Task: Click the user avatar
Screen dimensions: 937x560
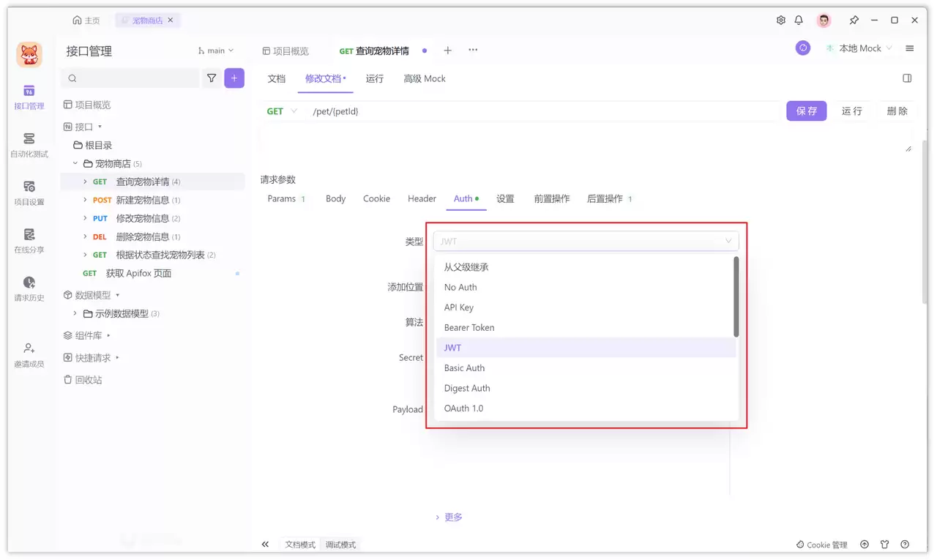Action: click(x=824, y=20)
